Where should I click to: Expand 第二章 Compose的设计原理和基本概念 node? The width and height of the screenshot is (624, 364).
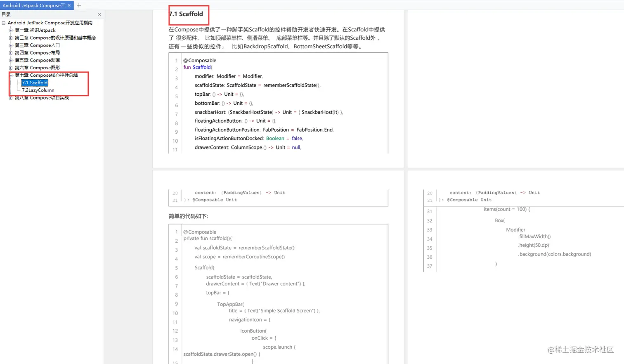(10, 37)
